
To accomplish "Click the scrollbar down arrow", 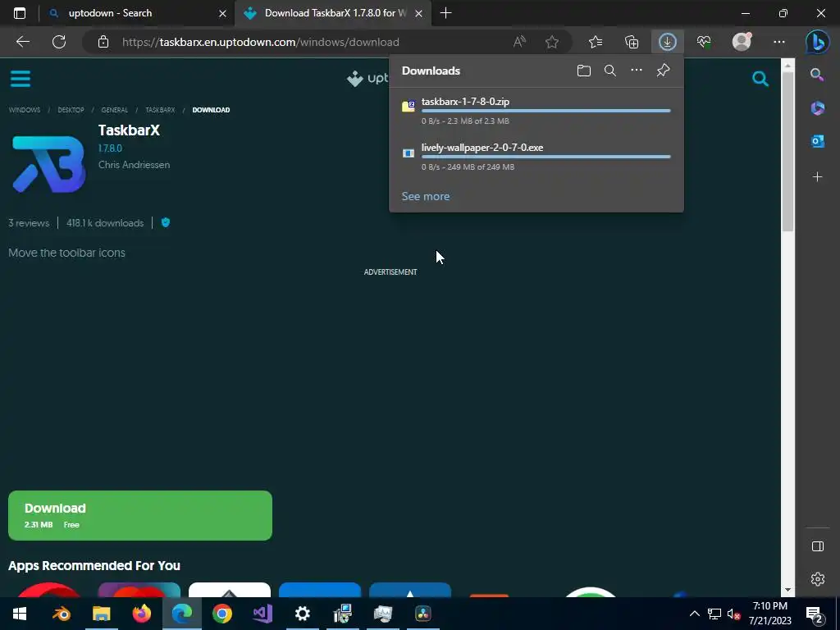I will [x=787, y=590].
